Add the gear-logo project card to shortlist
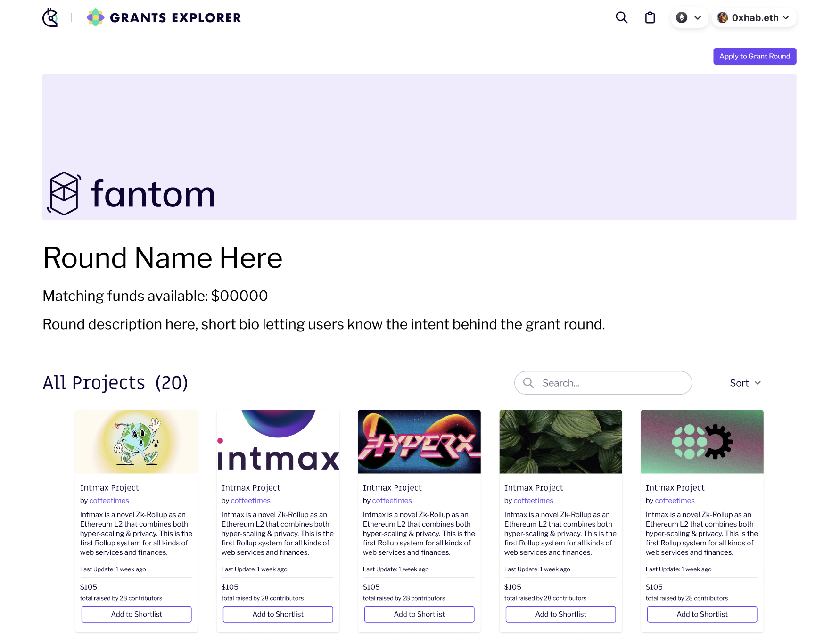The height and width of the screenshot is (643, 840). (x=702, y=614)
